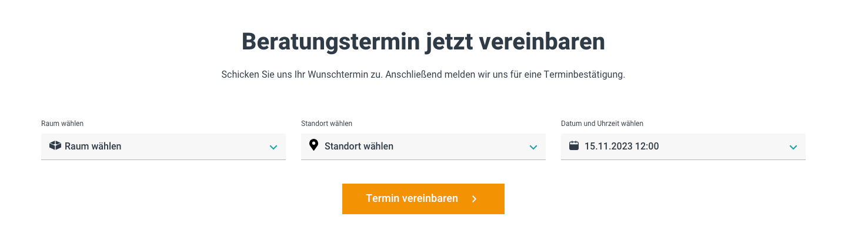The width and height of the screenshot is (868, 246).
Task: Open the date and time dropdown chevron
Action: point(793,147)
